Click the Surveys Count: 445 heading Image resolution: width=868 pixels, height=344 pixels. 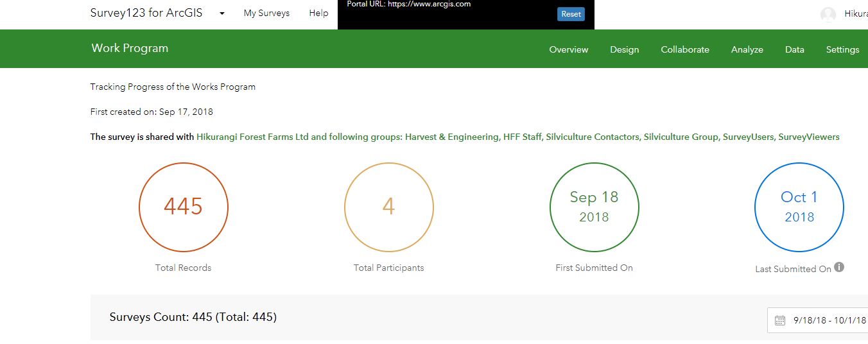193,317
